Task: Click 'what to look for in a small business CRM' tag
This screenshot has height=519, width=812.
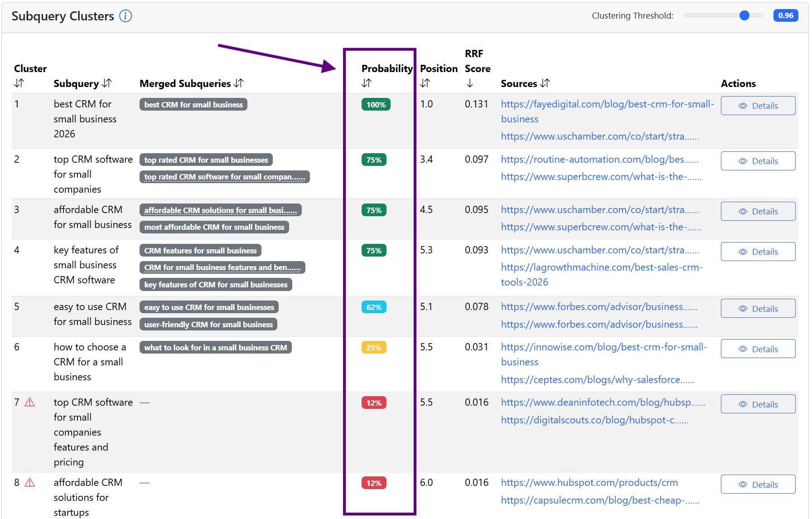Action: pos(215,348)
